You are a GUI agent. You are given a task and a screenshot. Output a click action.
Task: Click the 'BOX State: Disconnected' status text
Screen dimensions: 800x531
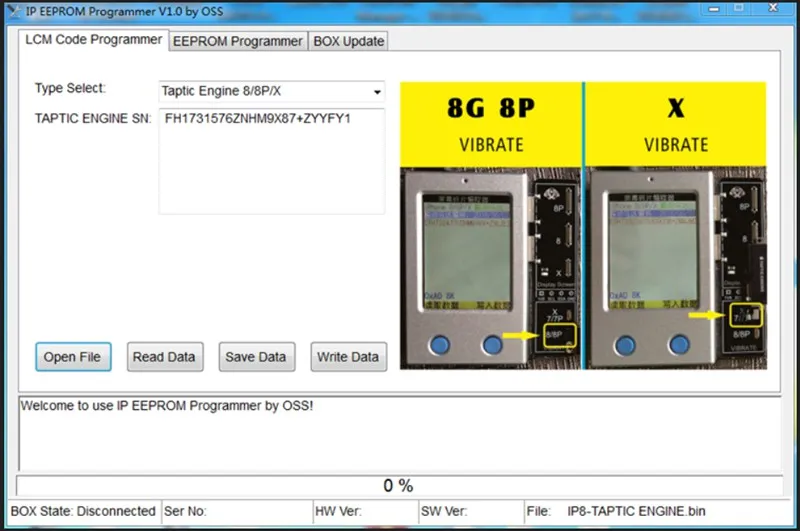(83, 511)
